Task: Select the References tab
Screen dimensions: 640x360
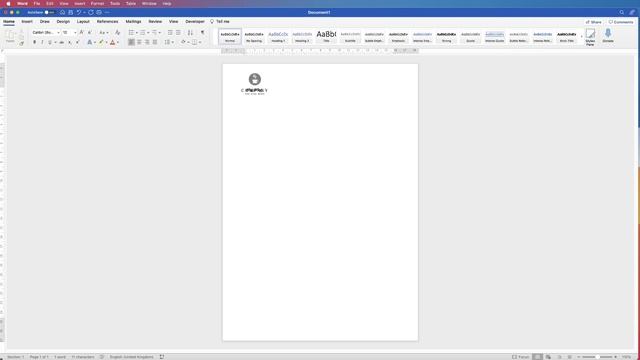Action: [107, 21]
